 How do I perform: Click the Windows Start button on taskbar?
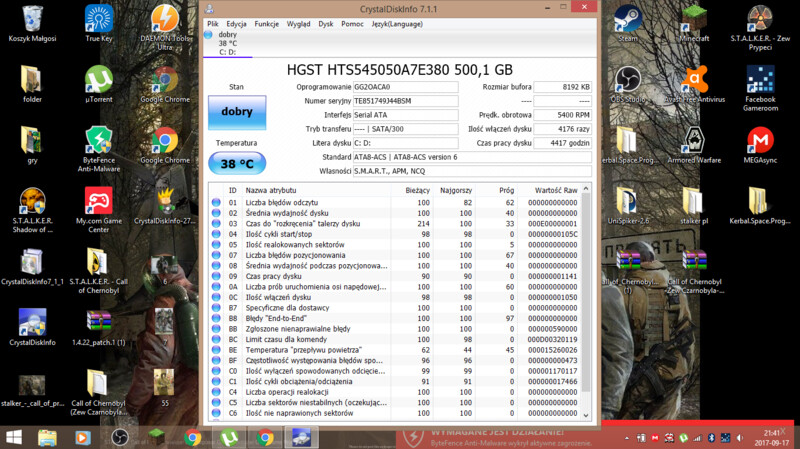click(x=14, y=437)
